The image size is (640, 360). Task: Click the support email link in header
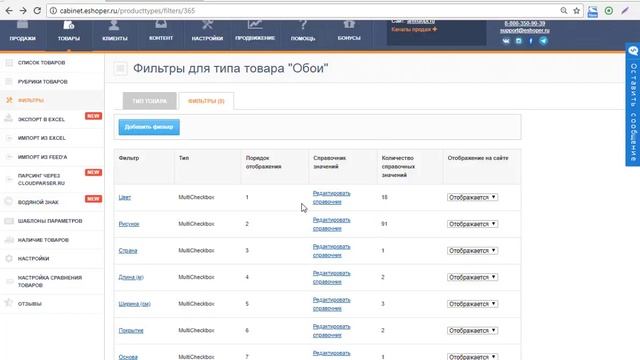click(x=525, y=30)
